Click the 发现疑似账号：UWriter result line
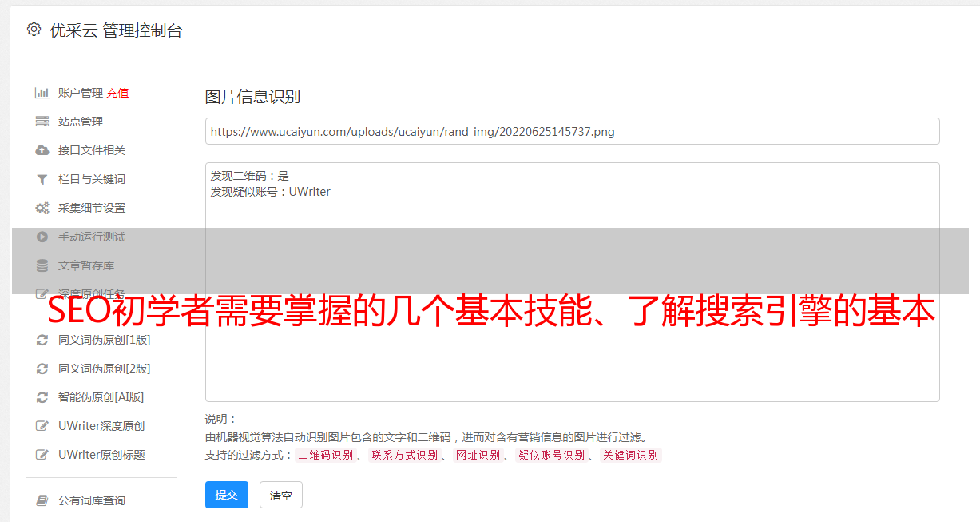This screenshot has width=980, height=522. (271, 192)
